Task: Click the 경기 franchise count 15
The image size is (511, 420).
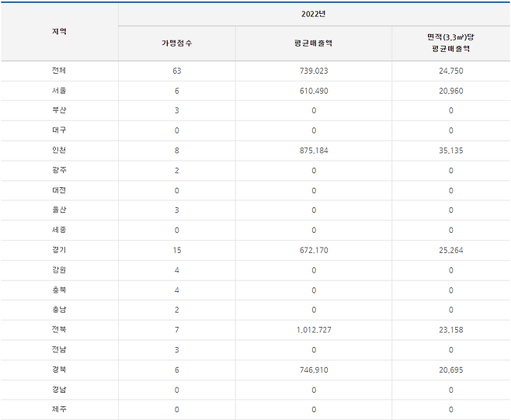Action: pyautogui.click(x=176, y=251)
